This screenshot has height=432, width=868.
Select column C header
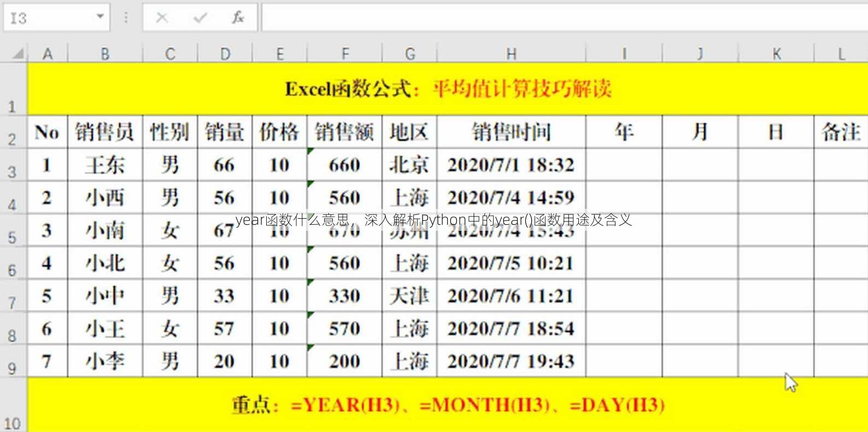pyautogui.click(x=170, y=54)
